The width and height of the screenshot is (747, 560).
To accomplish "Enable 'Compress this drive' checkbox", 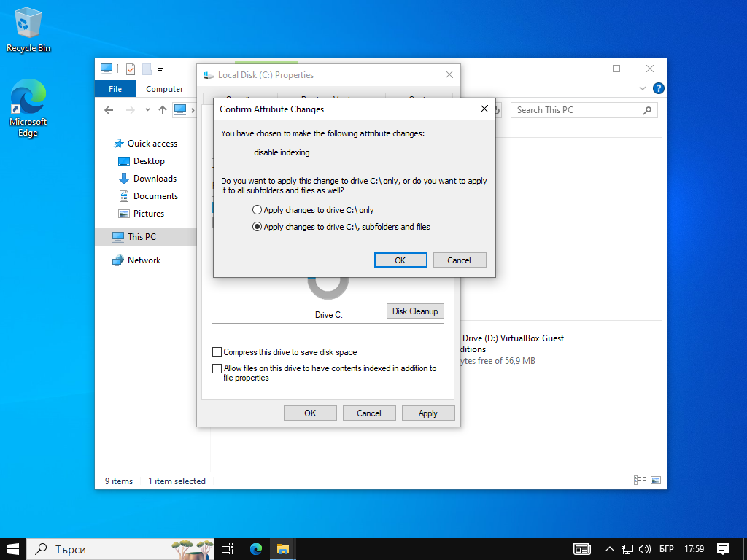I will click(x=217, y=352).
